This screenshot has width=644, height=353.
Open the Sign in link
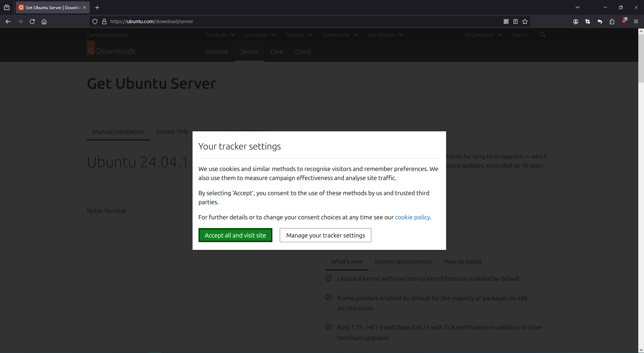coord(520,35)
